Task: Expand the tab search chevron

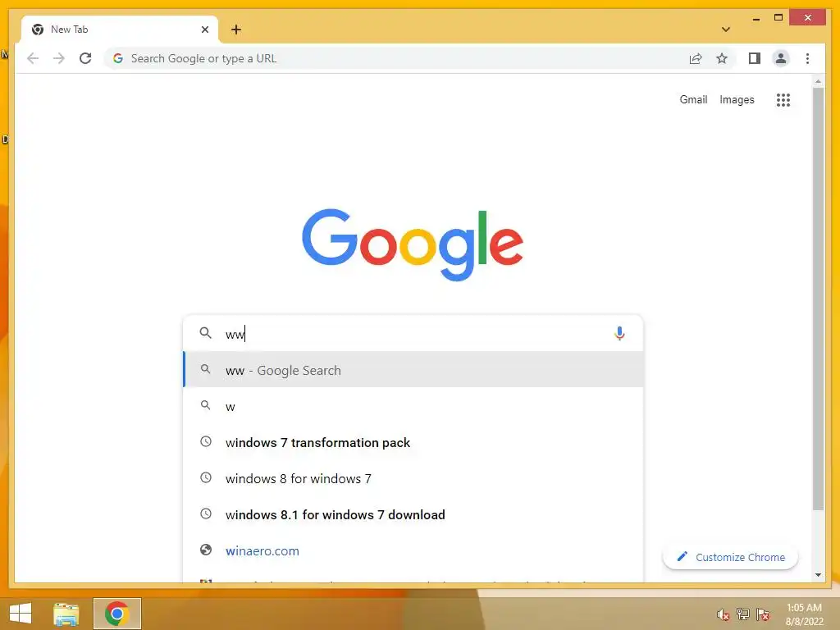Action: 726,30
